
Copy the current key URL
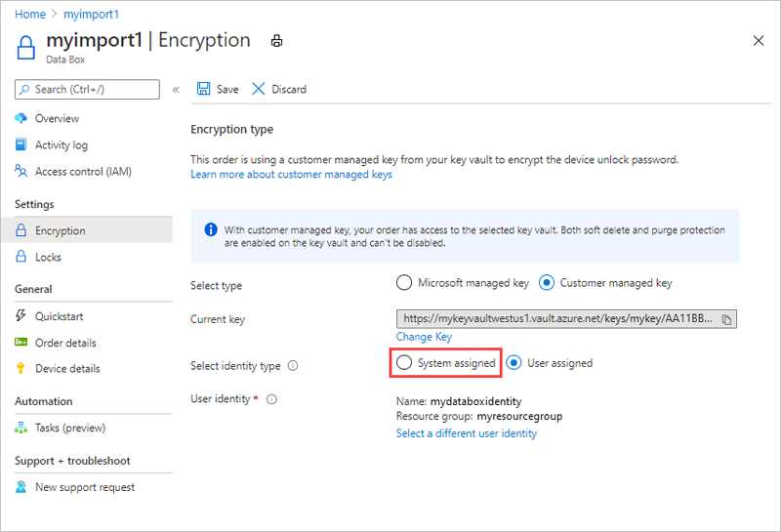coord(727,319)
